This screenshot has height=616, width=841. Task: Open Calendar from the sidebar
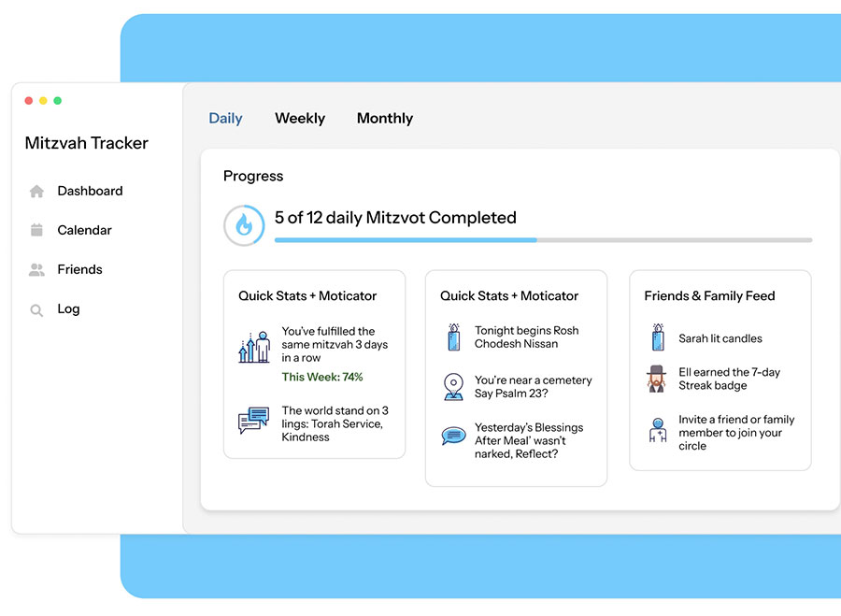(x=84, y=230)
